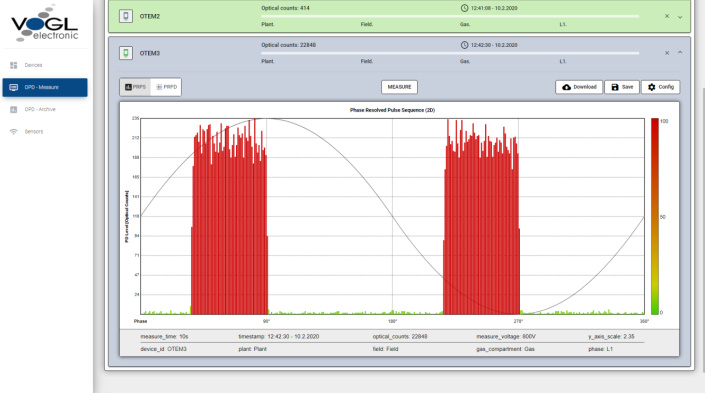Click the OTEM2 device name
Viewport: 705px width, 393px height.
(150, 16)
